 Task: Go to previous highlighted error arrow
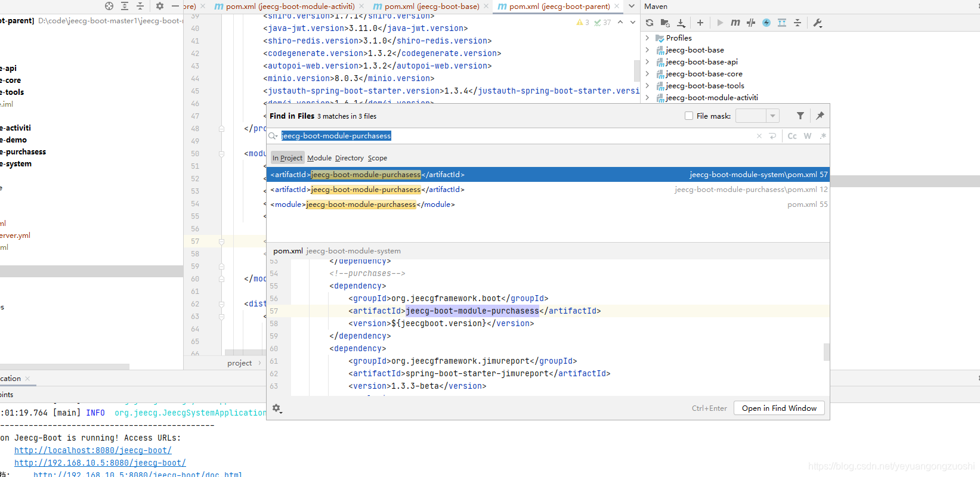[620, 23]
